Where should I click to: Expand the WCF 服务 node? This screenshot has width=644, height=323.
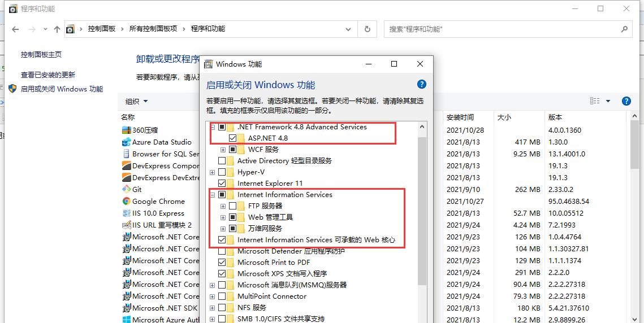223,150
